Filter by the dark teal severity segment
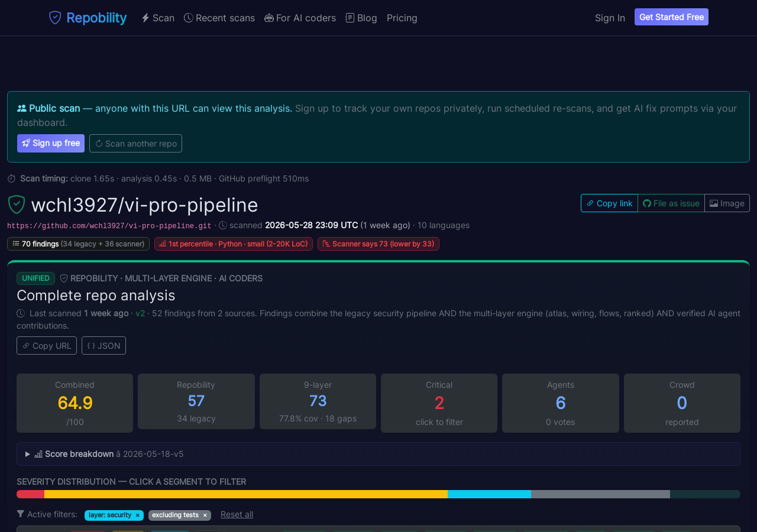This screenshot has width=757, height=532. tap(705, 494)
